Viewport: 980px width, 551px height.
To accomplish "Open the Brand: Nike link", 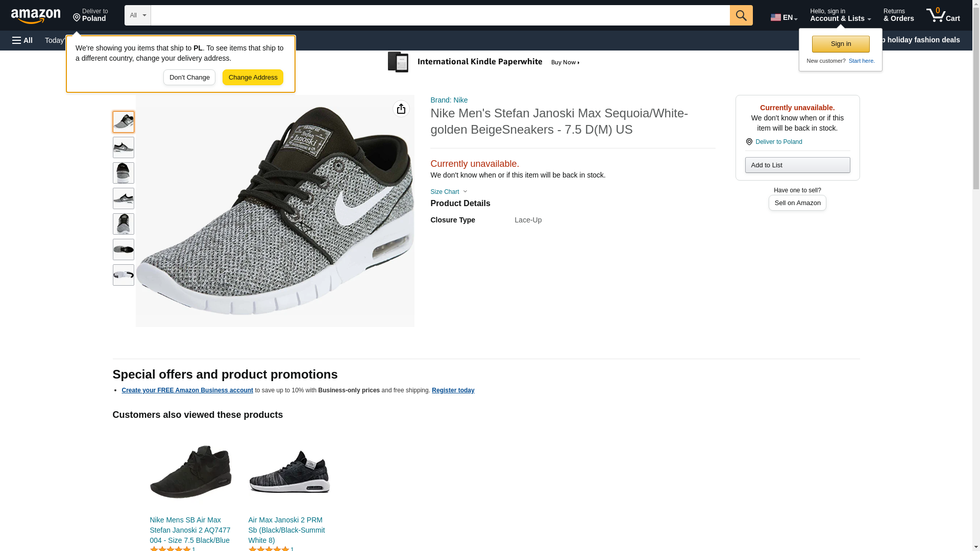I will pyautogui.click(x=449, y=100).
